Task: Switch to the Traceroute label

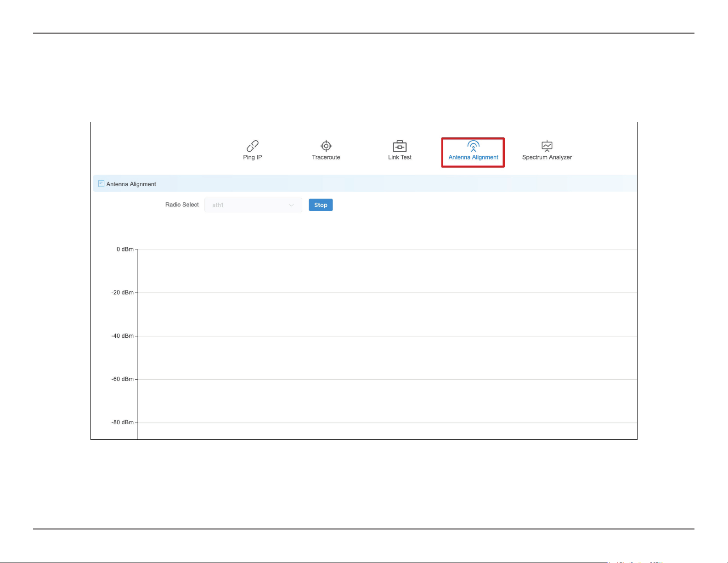Action: pyautogui.click(x=326, y=157)
